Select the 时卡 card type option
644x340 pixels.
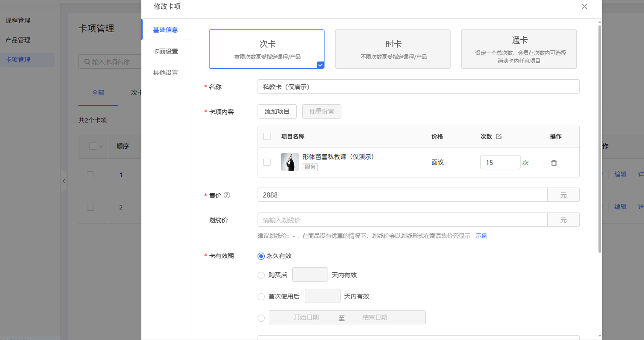click(392, 49)
